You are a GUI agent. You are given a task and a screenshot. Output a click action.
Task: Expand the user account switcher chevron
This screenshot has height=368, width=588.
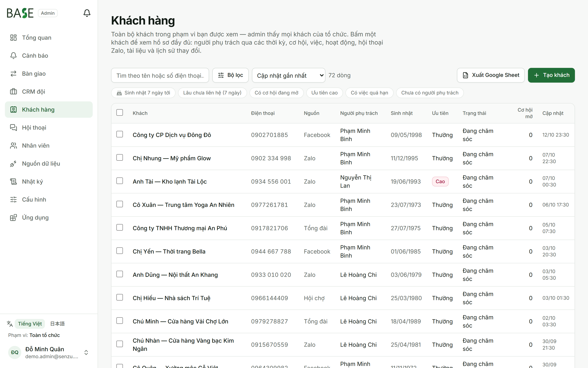click(86, 352)
